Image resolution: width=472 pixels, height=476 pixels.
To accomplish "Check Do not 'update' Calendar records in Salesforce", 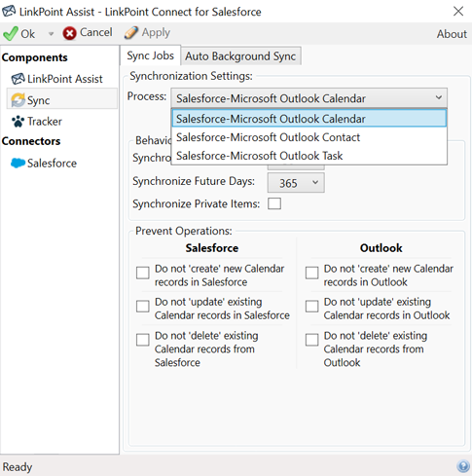I will (143, 306).
